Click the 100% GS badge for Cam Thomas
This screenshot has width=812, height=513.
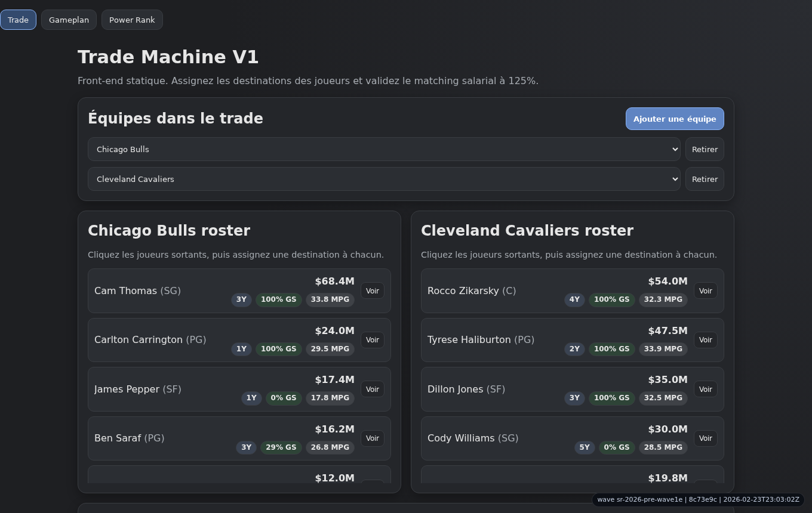[x=278, y=299]
